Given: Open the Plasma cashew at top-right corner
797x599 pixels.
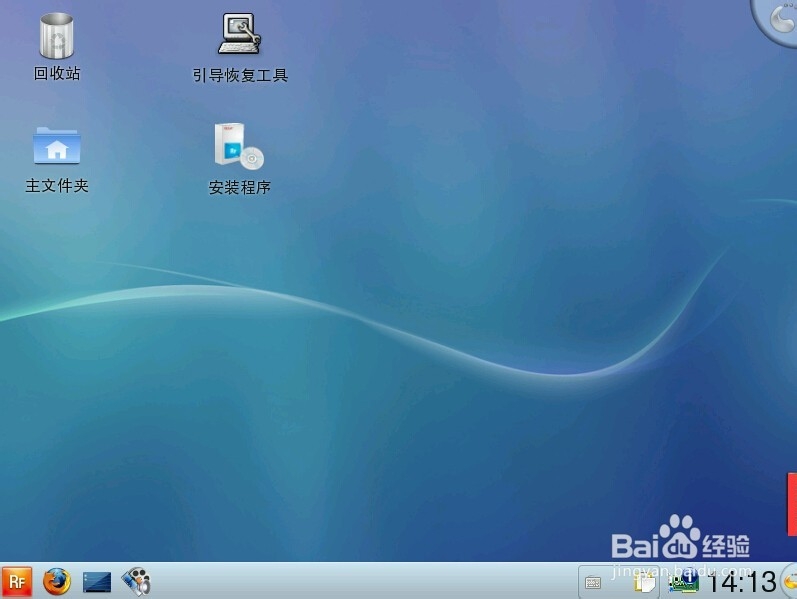Looking at the screenshot, I should point(778,20).
